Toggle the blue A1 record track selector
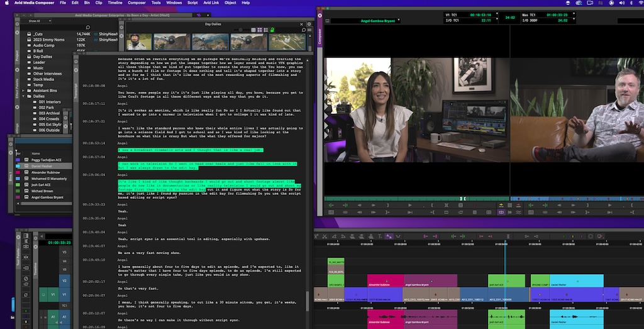This screenshot has height=329, width=644. coord(65,316)
